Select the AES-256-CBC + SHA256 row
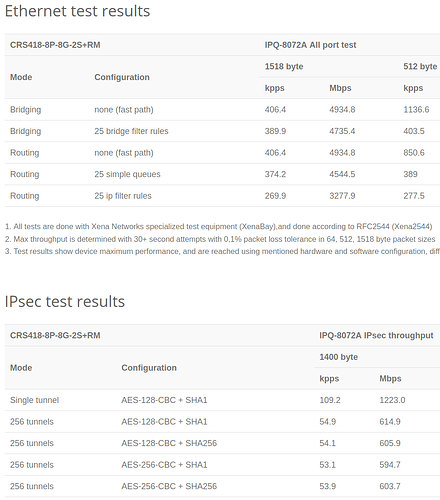 click(222, 486)
